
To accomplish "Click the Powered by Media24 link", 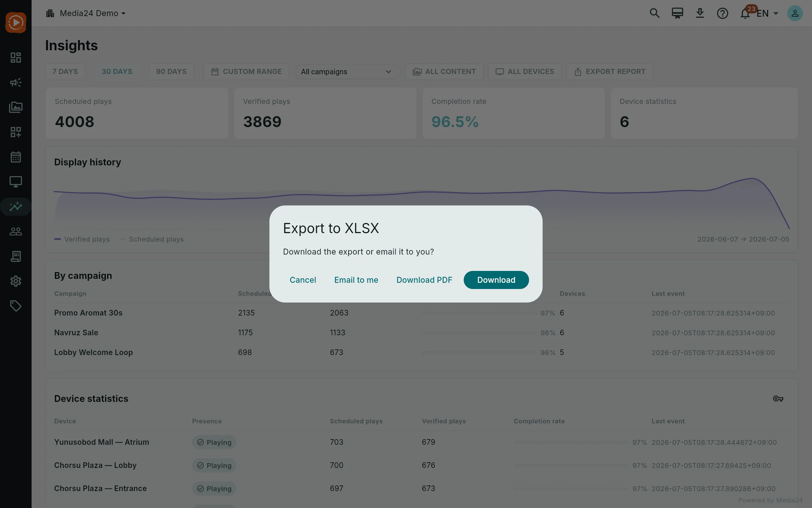I will pyautogui.click(x=770, y=500).
